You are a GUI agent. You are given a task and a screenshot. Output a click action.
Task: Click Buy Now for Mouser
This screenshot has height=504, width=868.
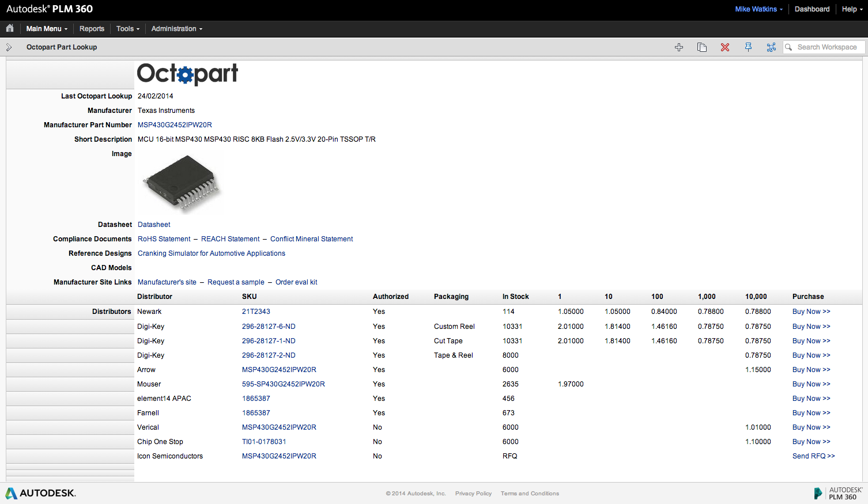[812, 384]
